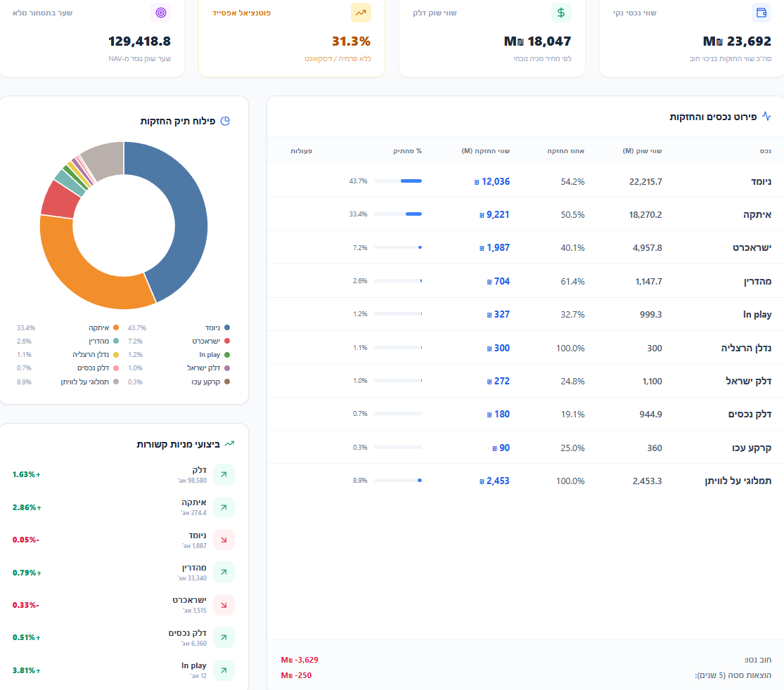Click the green up-arrow icon for מהדרין stock
The width and height of the screenshot is (784, 690).
tap(224, 572)
